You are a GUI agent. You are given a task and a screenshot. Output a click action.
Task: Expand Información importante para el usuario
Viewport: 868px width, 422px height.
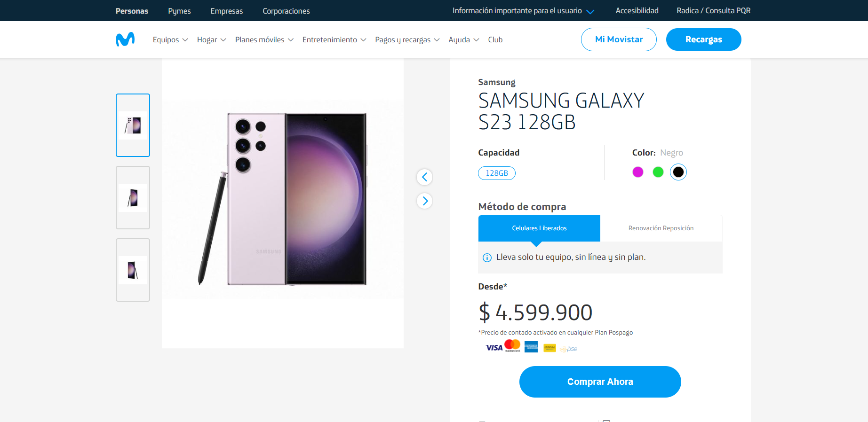(523, 11)
